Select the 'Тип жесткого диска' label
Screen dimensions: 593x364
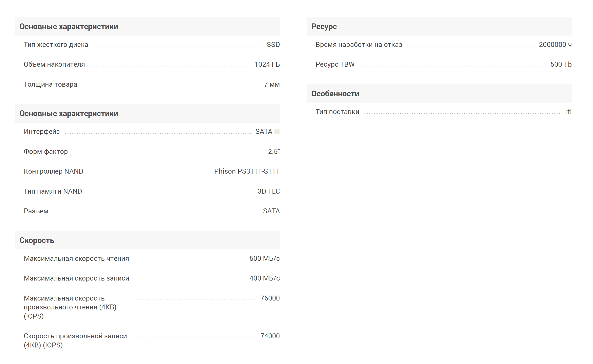[56, 45]
